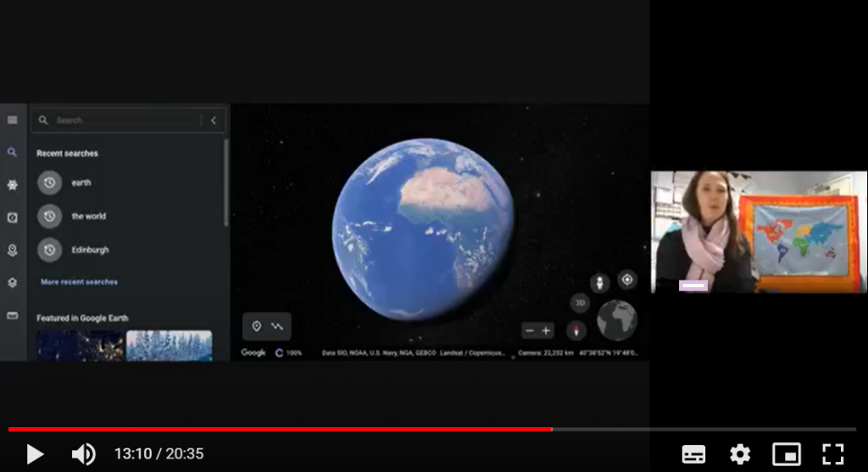Zoom in with the plus button

546,330
